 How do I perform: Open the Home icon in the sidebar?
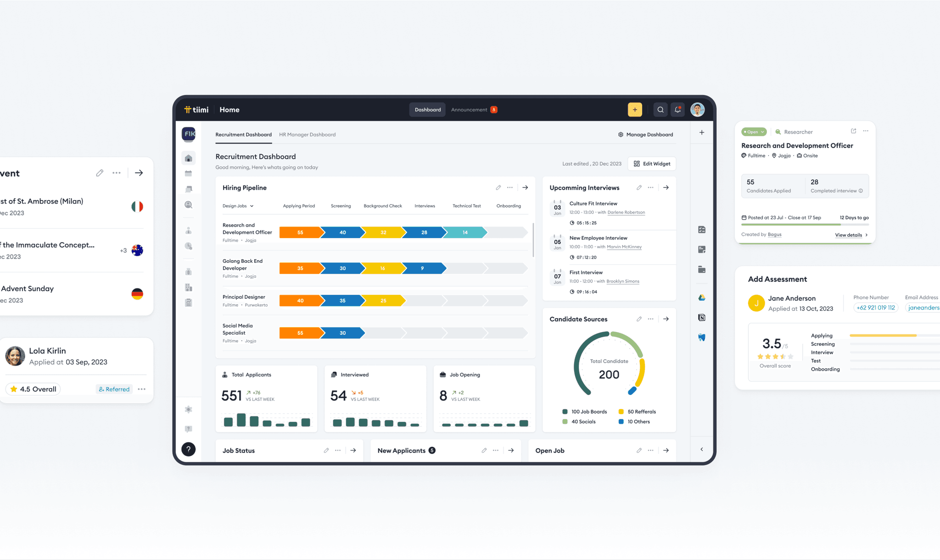tap(188, 158)
